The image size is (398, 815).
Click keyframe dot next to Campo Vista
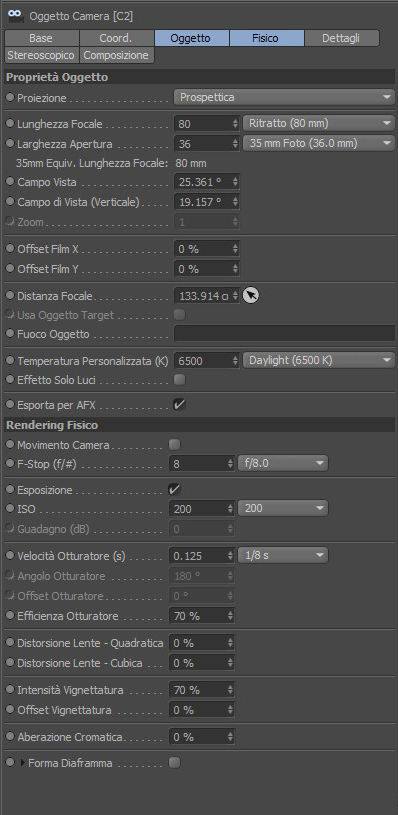click(x=10, y=182)
